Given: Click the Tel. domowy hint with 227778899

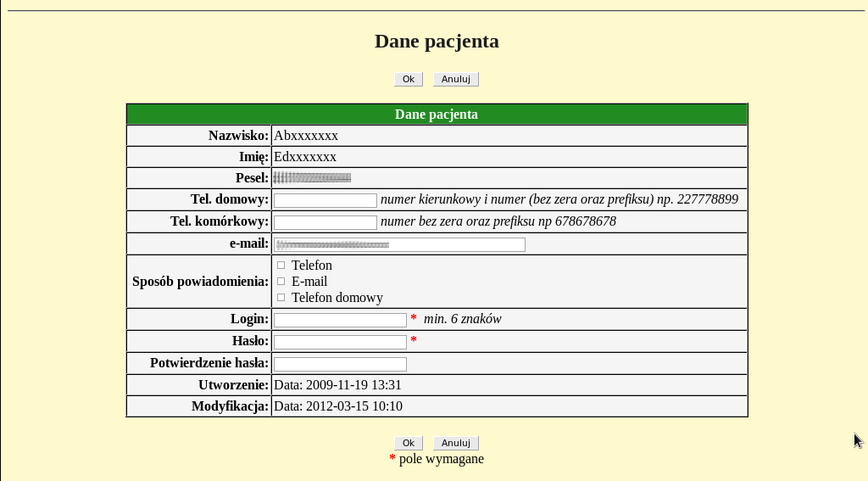Looking at the screenshot, I should pyautogui.click(x=559, y=199).
